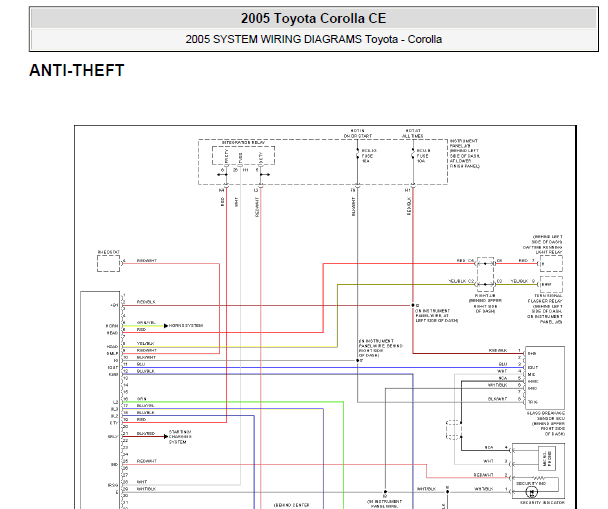Click the WHT/BLK label at pin 29
This screenshot has height=509, width=608.
pyautogui.click(x=146, y=489)
